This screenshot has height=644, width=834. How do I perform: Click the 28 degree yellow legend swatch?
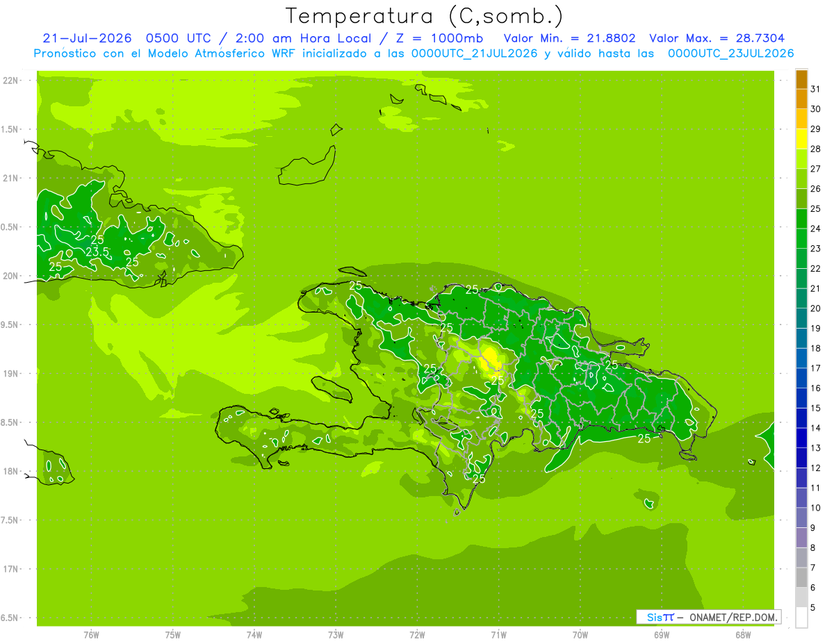(801, 139)
